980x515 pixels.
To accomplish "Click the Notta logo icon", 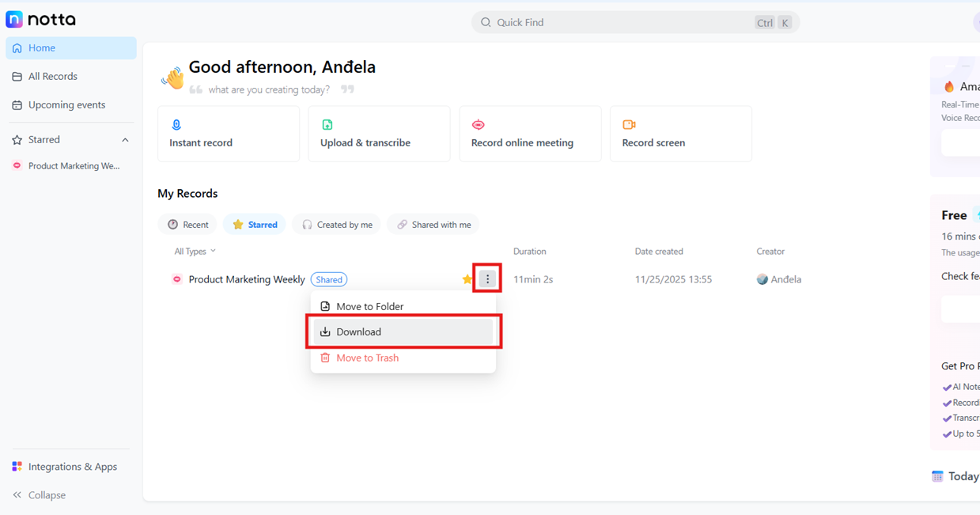I will (14, 20).
